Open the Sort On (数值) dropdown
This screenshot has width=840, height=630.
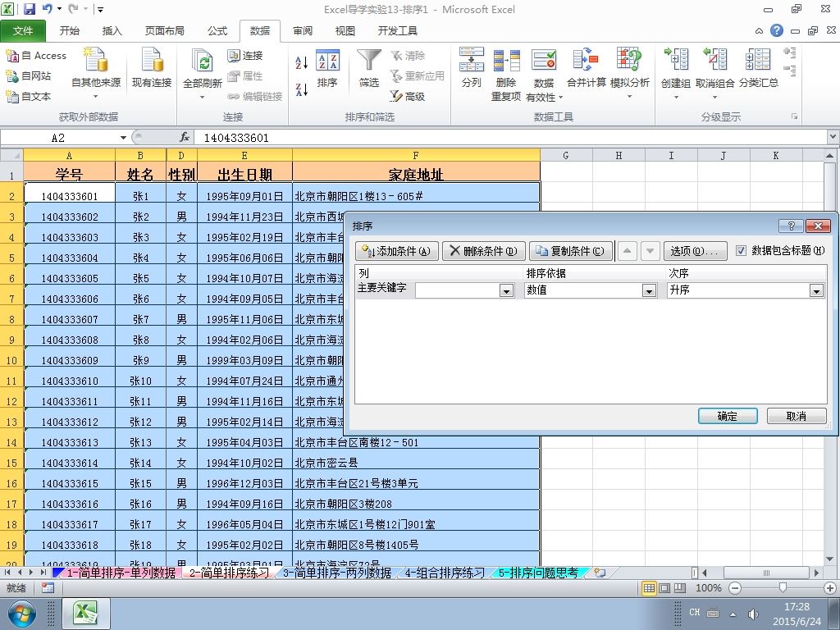650,290
